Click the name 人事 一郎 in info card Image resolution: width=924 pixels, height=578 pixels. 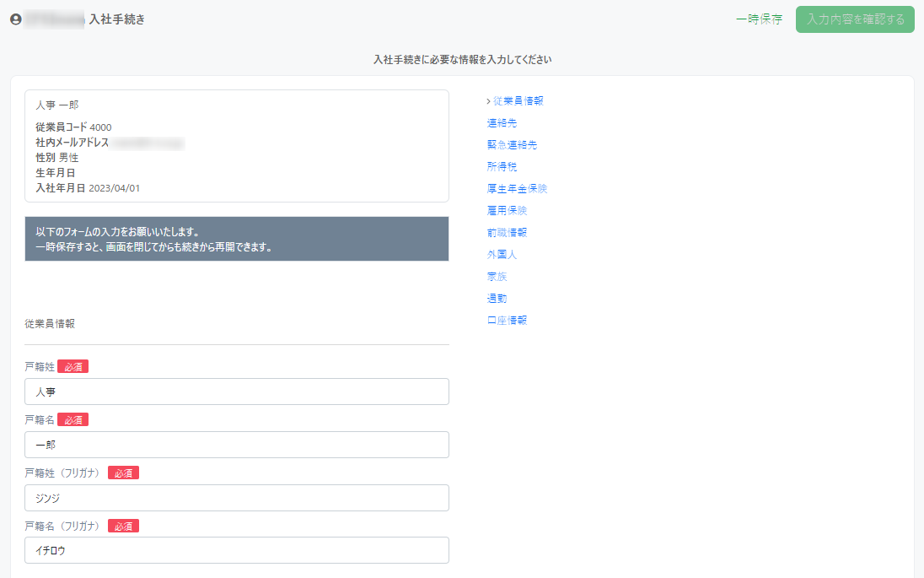click(x=57, y=105)
